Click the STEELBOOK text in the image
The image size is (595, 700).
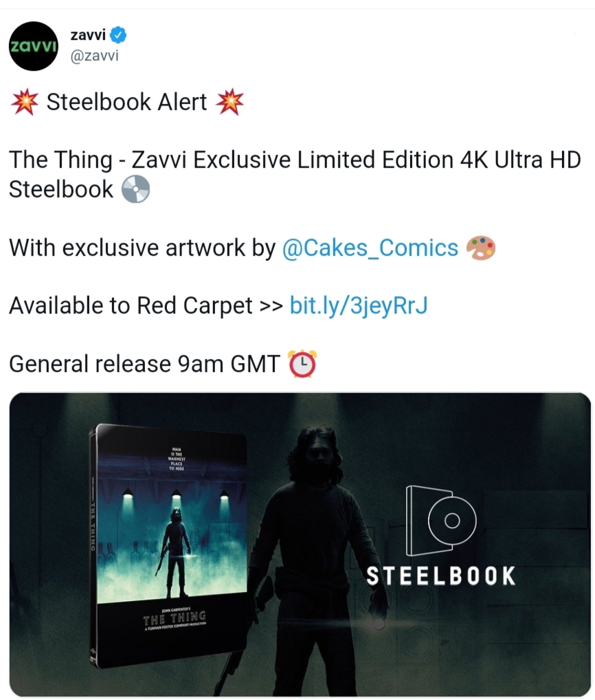click(x=440, y=576)
